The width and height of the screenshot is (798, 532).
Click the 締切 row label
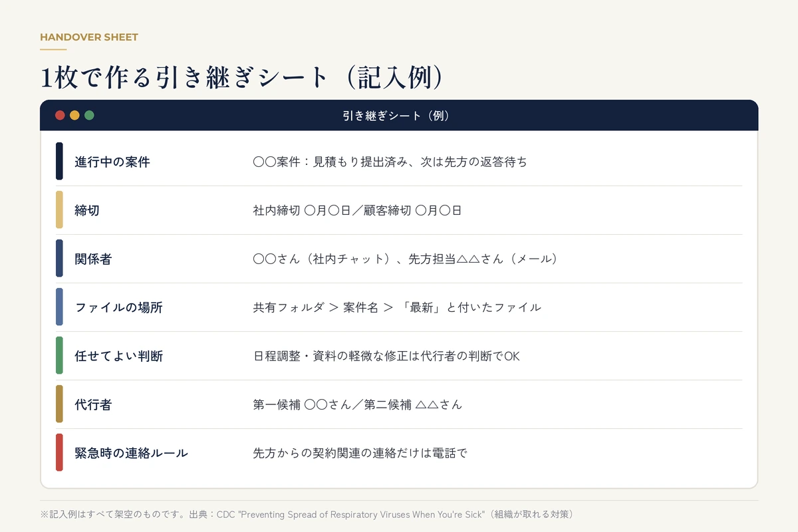[x=87, y=210]
